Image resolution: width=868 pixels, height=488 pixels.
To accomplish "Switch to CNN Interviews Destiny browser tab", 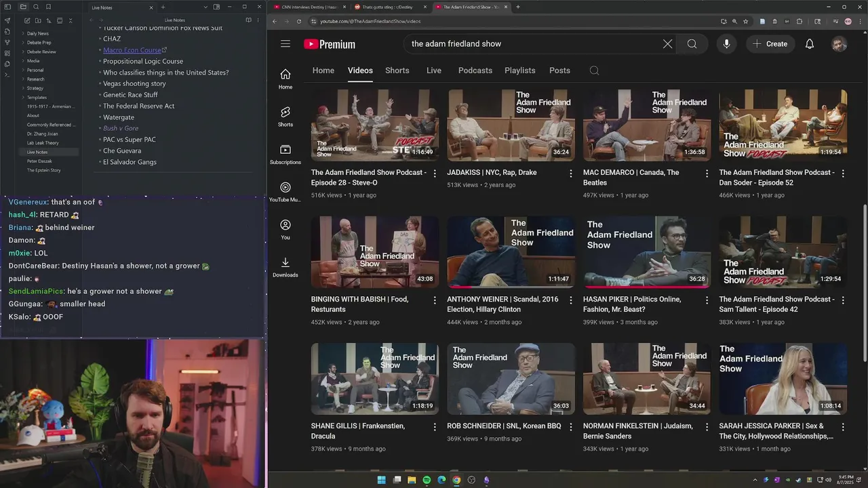I will tap(309, 7).
